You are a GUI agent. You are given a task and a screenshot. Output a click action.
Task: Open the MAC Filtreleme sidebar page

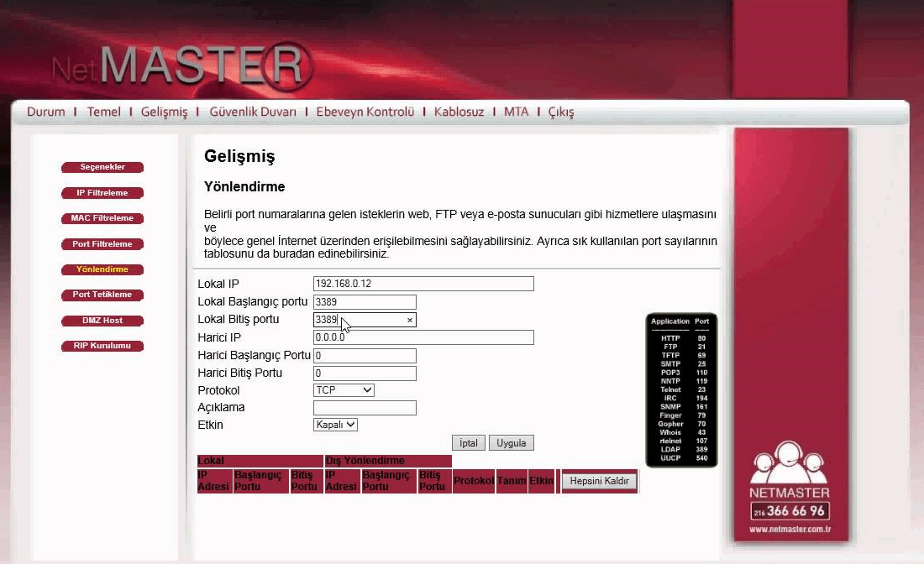pos(102,218)
